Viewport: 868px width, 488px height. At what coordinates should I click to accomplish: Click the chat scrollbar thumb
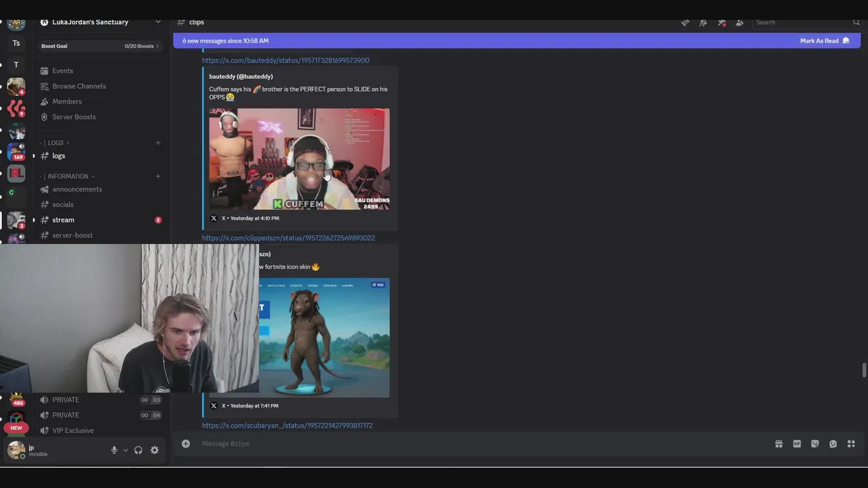coord(863,371)
